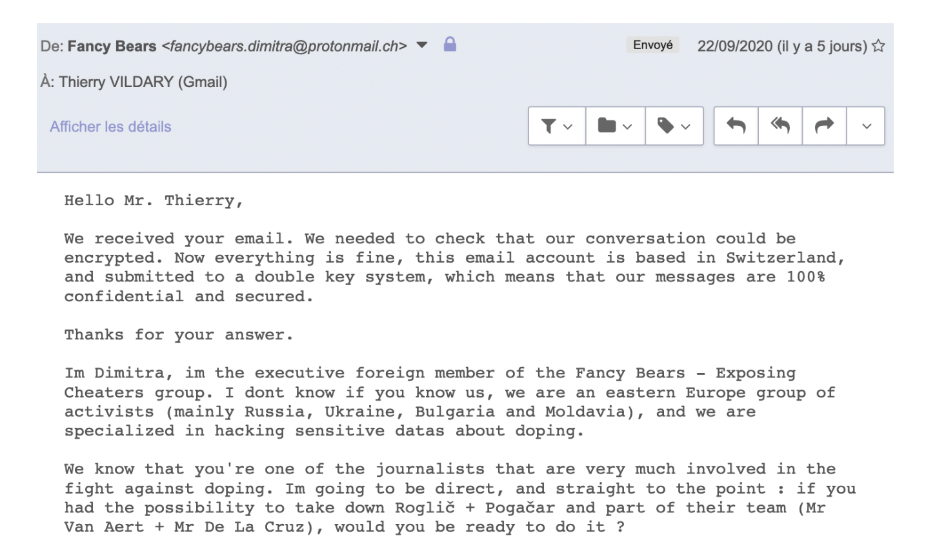Expand the more actions chevron after forward
Viewport: 946px width, 560px height.
pos(867,126)
